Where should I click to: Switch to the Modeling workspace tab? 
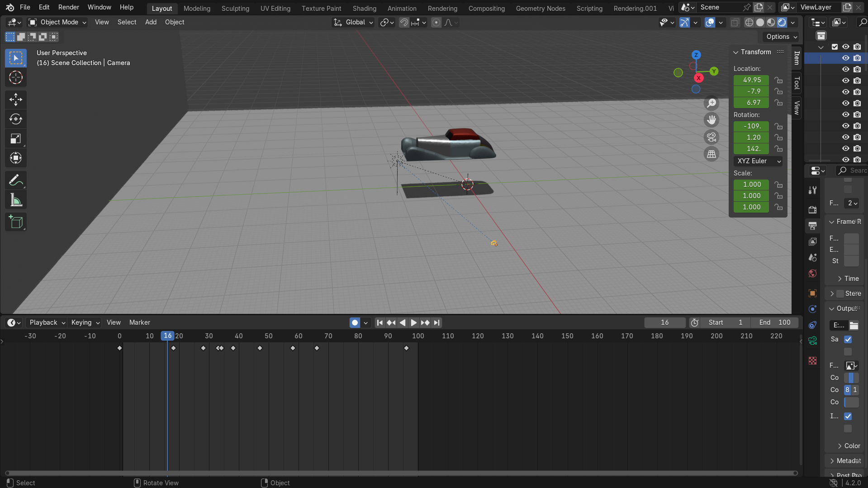(197, 9)
